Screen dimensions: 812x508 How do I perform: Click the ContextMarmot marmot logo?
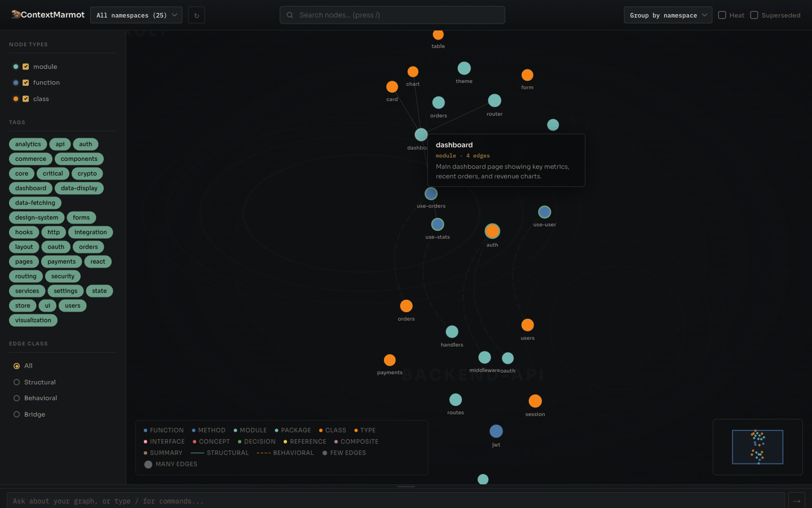17,15
